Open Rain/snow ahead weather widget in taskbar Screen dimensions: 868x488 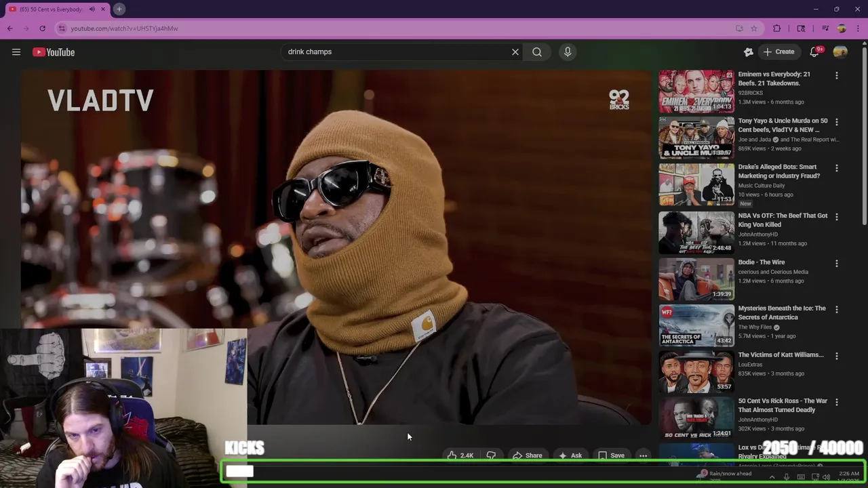tap(726, 474)
